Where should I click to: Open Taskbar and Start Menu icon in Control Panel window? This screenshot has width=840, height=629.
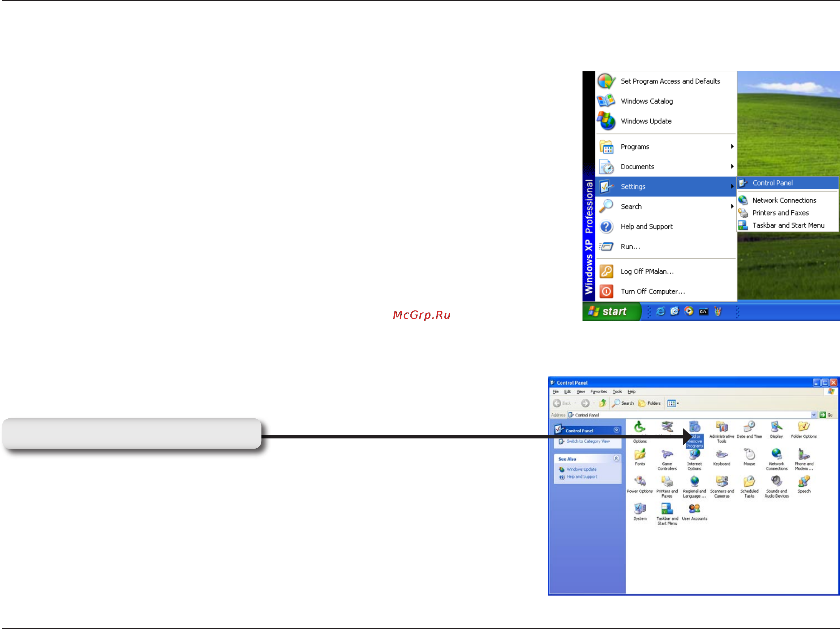pyautogui.click(x=667, y=515)
